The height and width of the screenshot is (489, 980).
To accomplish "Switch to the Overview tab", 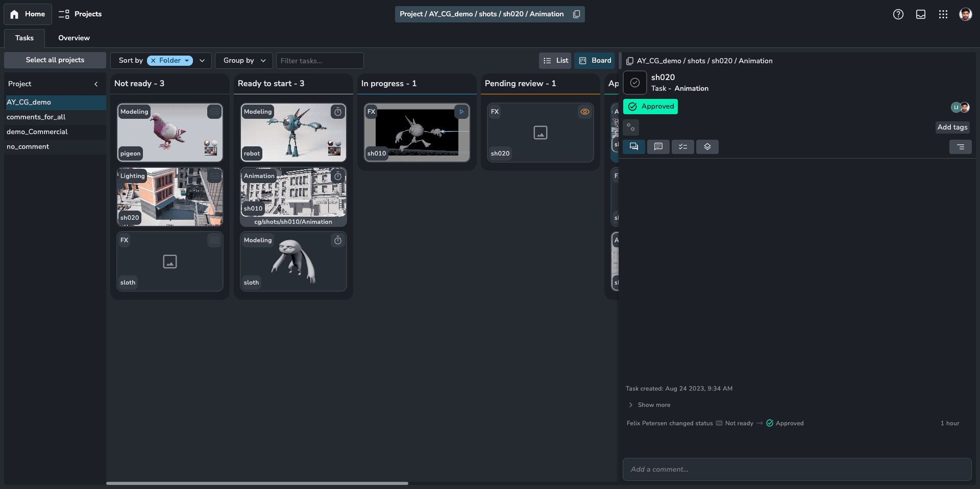I will 73,38.
